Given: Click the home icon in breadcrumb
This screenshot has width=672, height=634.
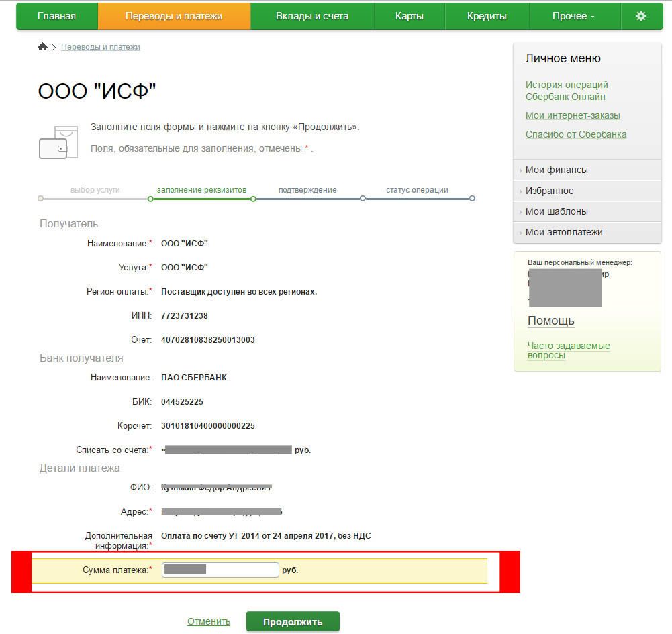Looking at the screenshot, I should (43, 47).
